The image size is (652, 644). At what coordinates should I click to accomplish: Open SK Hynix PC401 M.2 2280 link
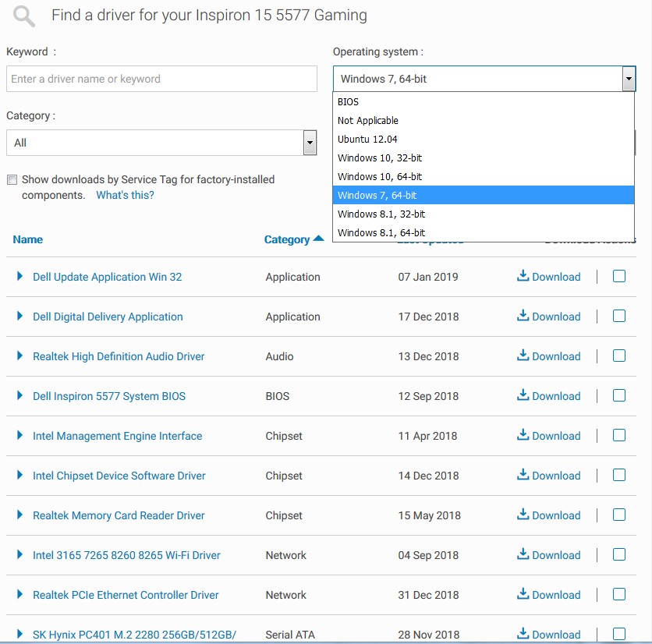[134, 635]
